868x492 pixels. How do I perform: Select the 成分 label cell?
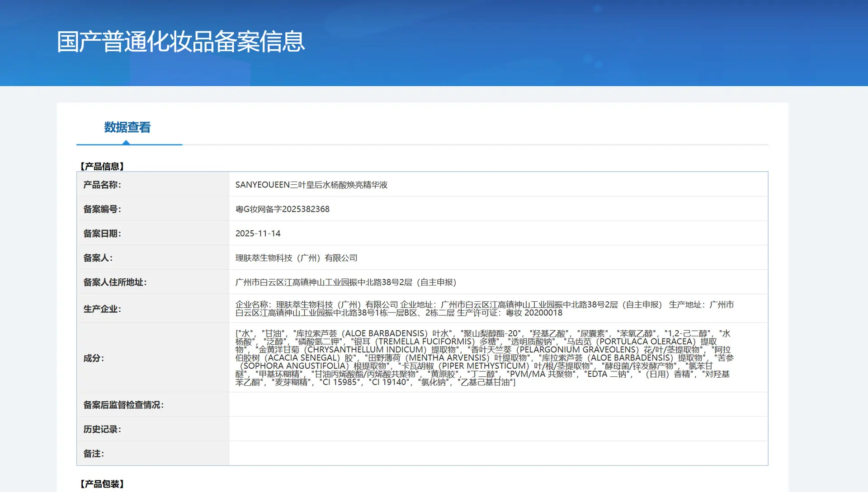(x=153, y=358)
